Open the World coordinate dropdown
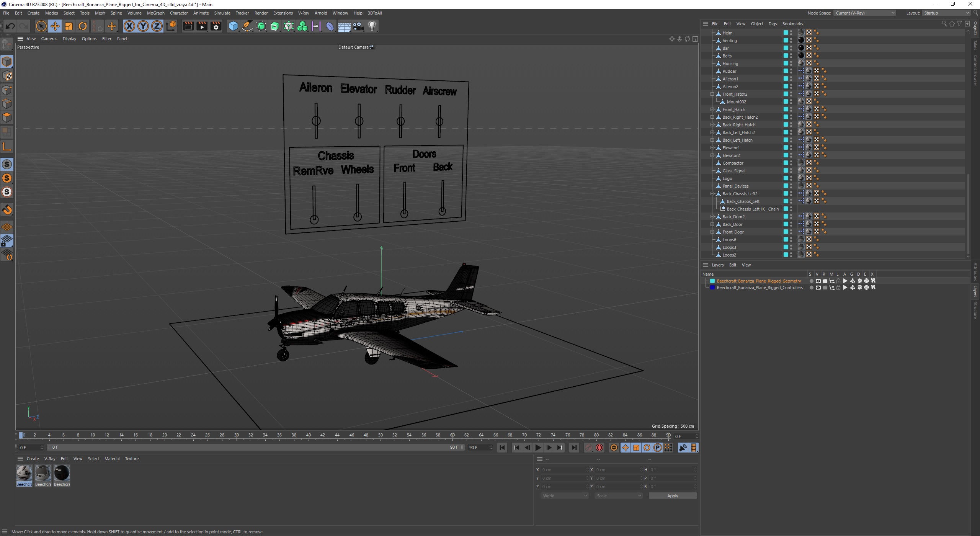The width and height of the screenshot is (980, 536). (564, 496)
